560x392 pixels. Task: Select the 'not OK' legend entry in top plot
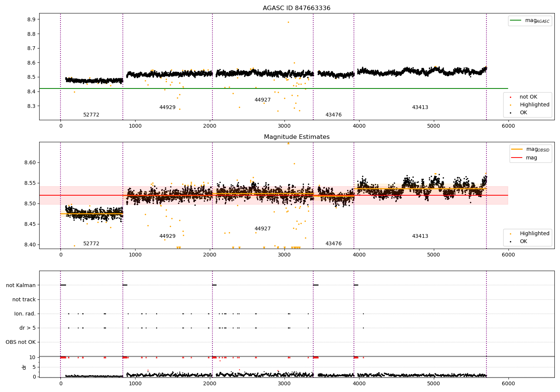[528, 97]
